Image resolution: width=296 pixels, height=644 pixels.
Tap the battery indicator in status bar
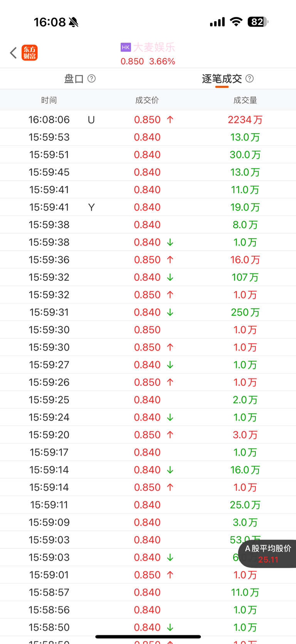click(258, 22)
